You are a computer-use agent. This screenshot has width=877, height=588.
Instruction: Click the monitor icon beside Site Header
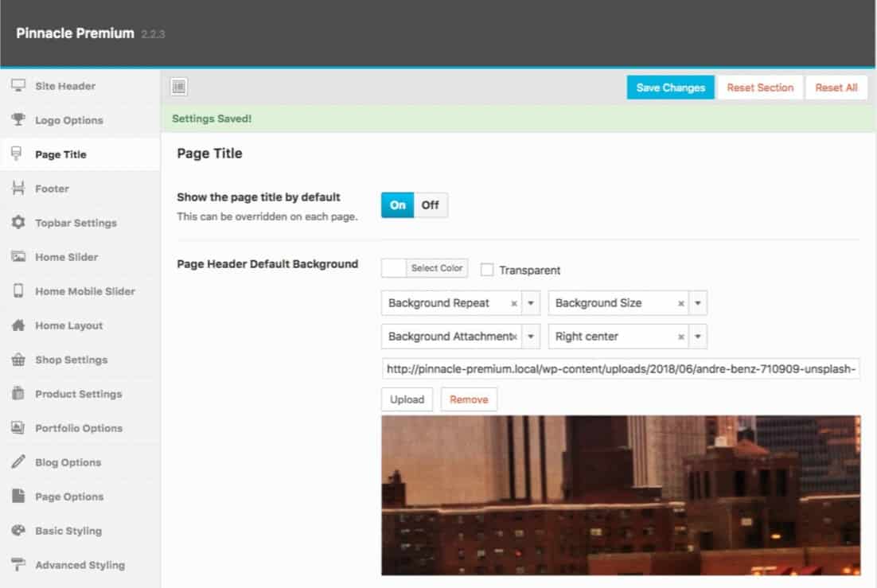(18, 86)
